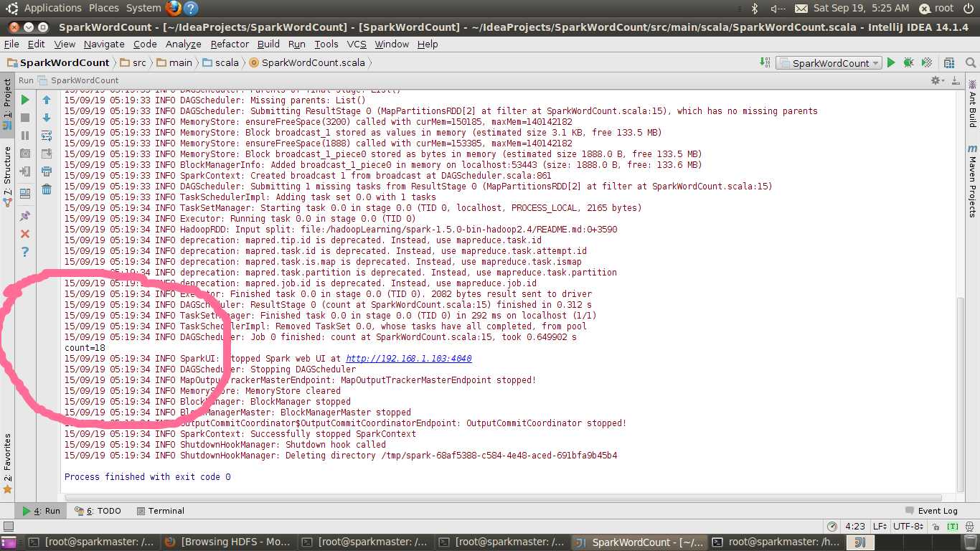Click main folder breadcrumb
The image size is (980, 551).
[x=174, y=62]
